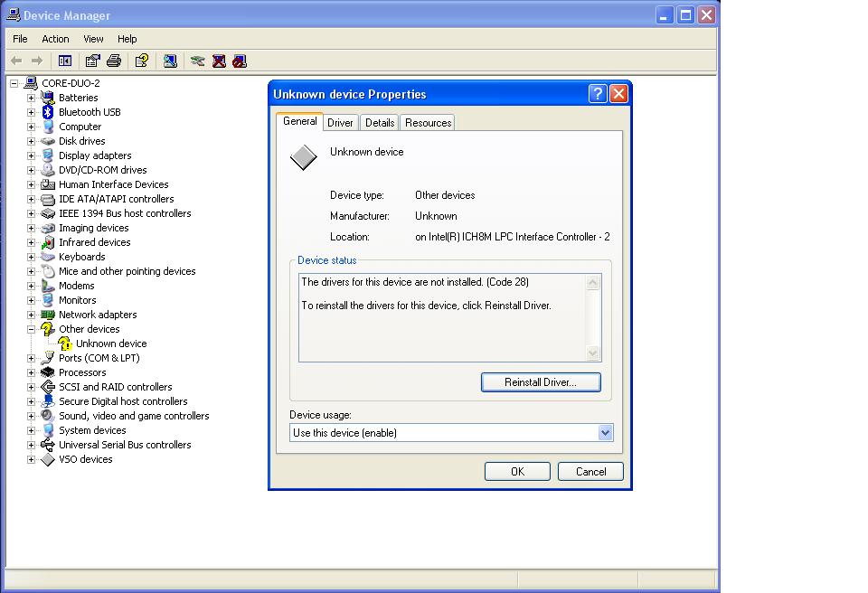Click the device status scroll-up arrow
868x593 pixels.
coord(593,283)
